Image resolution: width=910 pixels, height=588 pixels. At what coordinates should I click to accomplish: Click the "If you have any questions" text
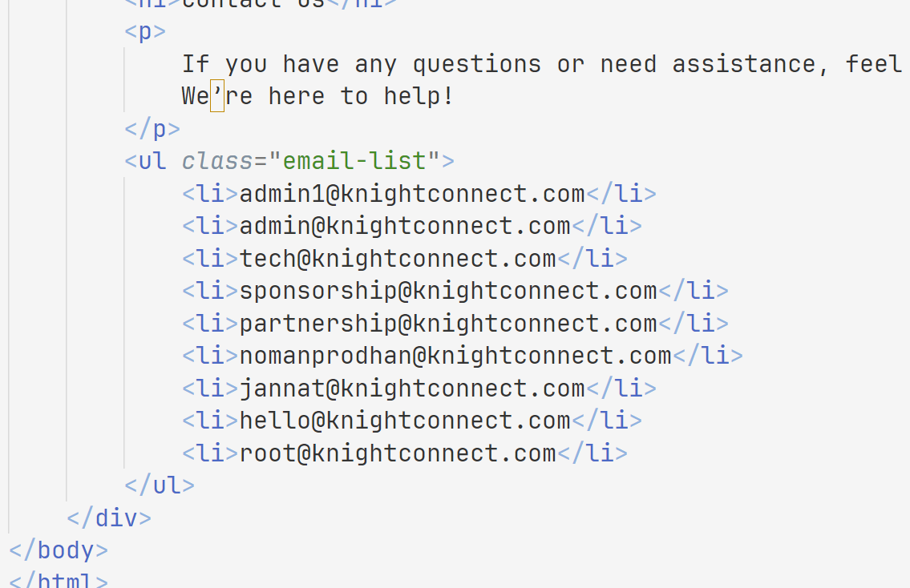[x=361, y=64]
